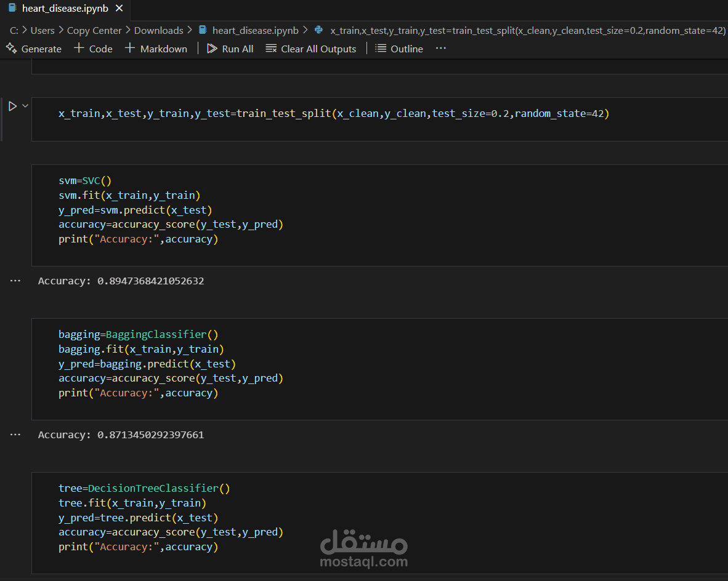Image resolution: width=728 pixels, height=581 pixels.
Task: Open the Copy Center breadcrumb folder
Action: (x=94, y=31)
